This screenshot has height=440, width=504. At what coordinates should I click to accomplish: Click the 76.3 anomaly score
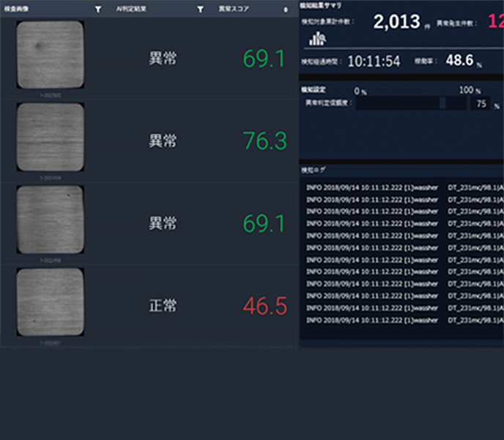pos(264,142)
